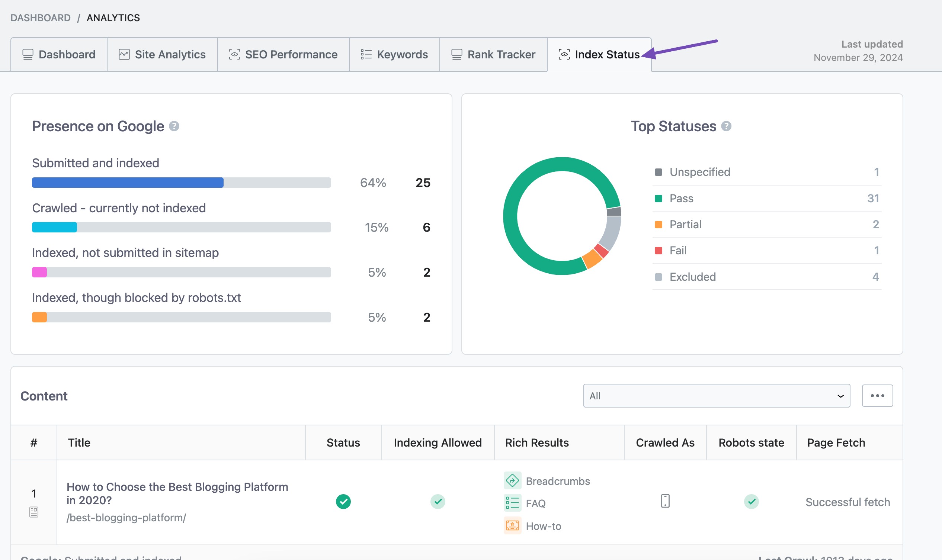Click the post type icon under row number
Image resolution: width=942 pixels, height=560 pixels.
click(33, 512)
